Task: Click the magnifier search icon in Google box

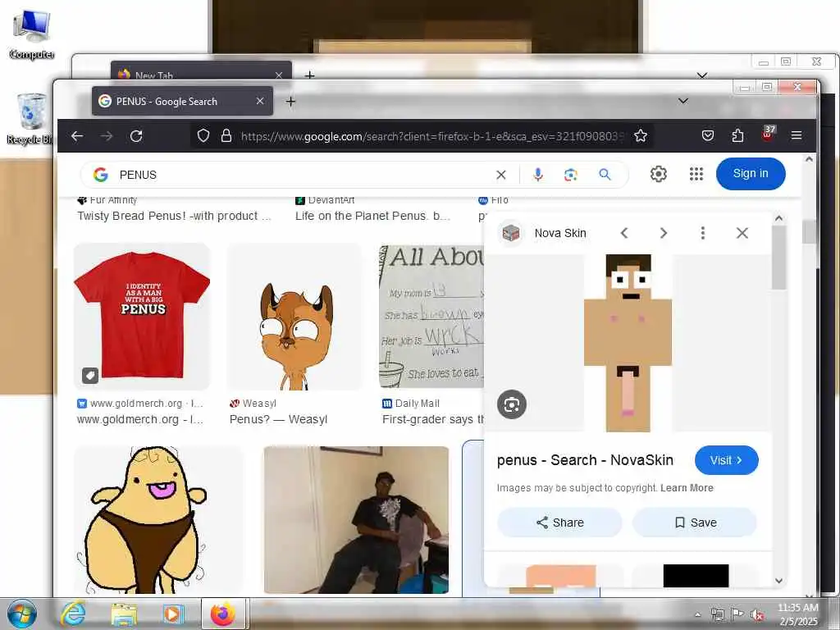Action: (605, 174)
